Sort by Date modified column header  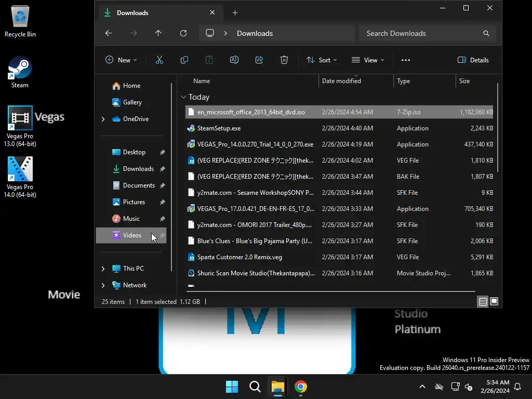(x=341, y=81)
